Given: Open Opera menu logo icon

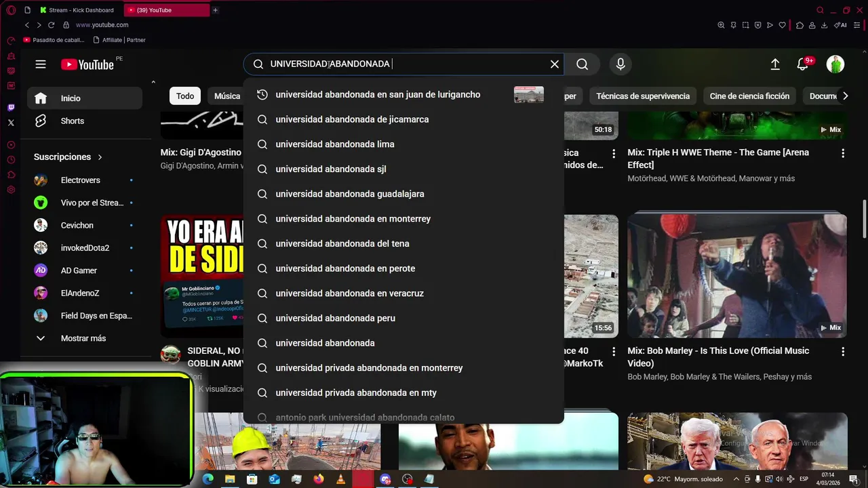Looking at the screenshot, I should [x=11, y=10].
